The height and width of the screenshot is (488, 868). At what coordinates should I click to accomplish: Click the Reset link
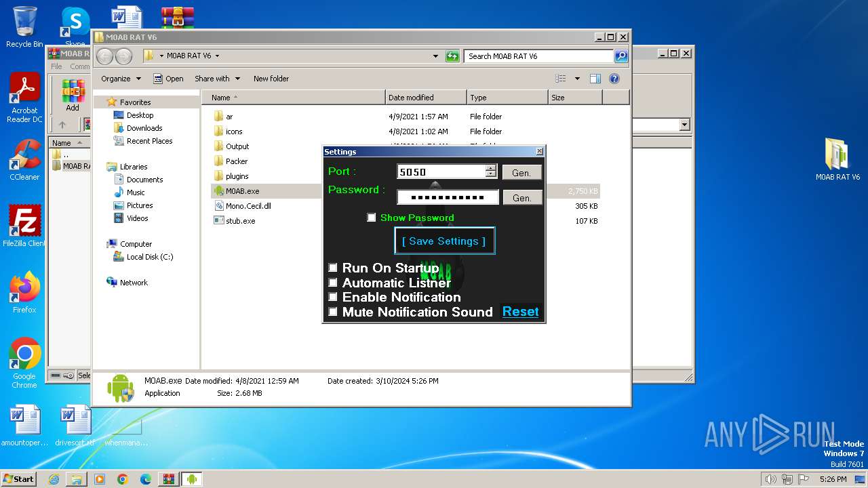[520, 312]
